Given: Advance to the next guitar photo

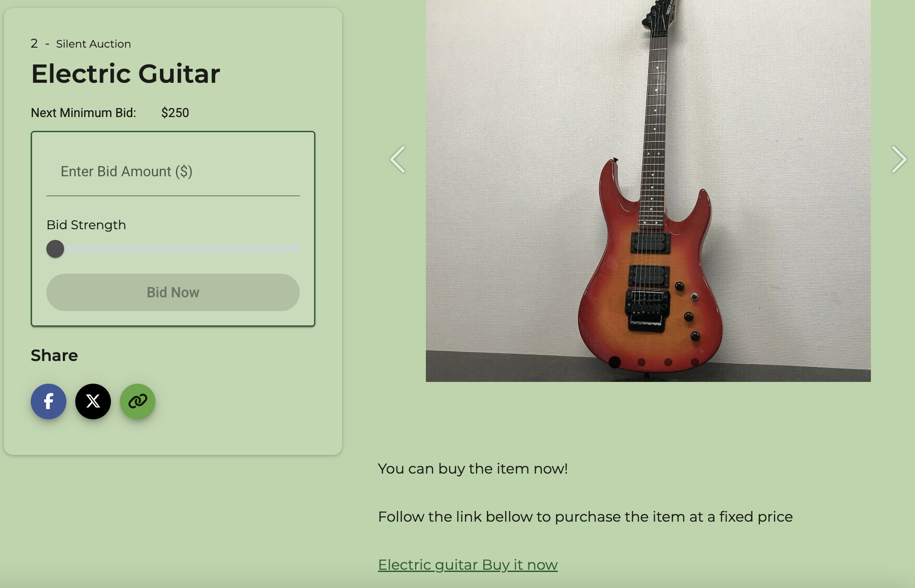Looking at the screenshot, I should pyautogui.click(x=899, y=159).
